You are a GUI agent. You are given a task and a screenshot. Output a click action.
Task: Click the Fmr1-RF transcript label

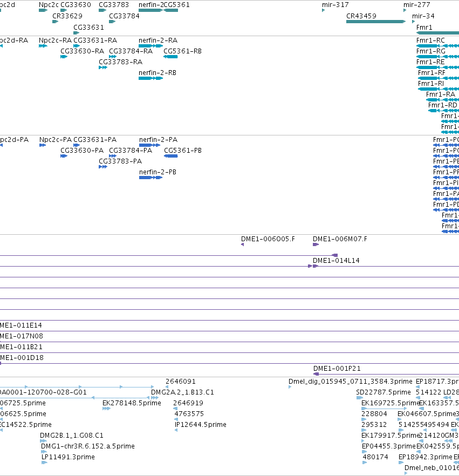pos(431,73)
